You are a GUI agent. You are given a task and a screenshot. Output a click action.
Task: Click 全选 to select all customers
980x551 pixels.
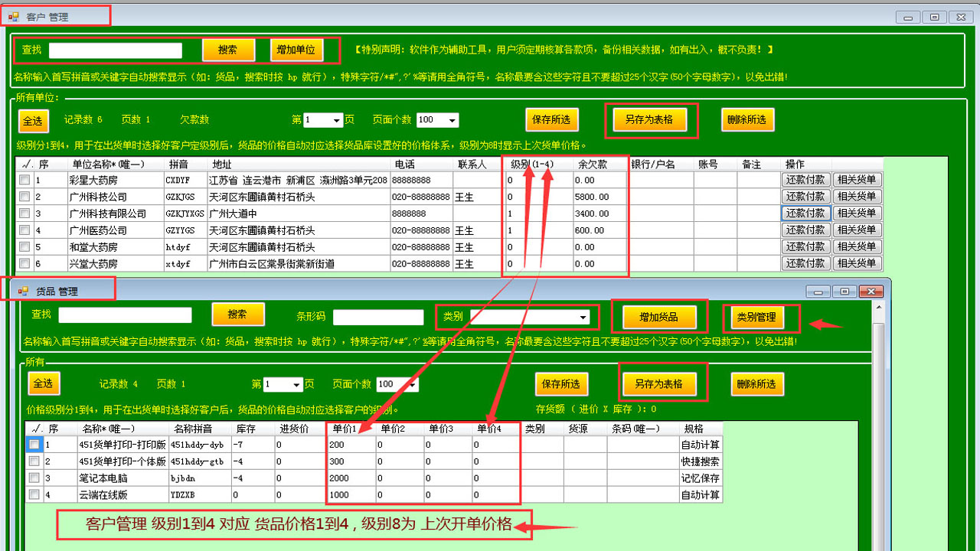(33, 119)
